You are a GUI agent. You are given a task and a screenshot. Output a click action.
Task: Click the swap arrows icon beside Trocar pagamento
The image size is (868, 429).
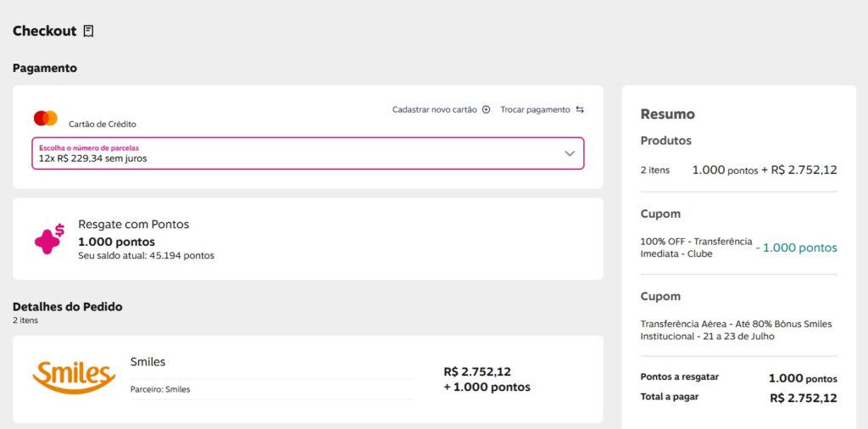coord(580,109)
